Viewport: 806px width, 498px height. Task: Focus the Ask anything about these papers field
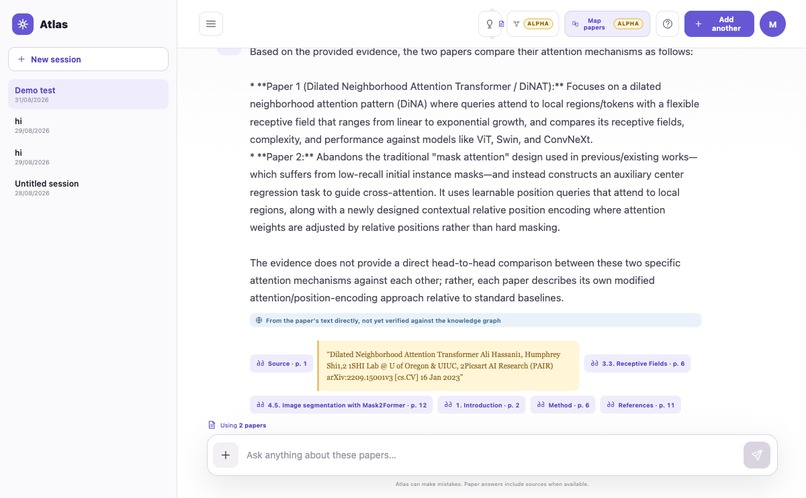tap(491, 455)
